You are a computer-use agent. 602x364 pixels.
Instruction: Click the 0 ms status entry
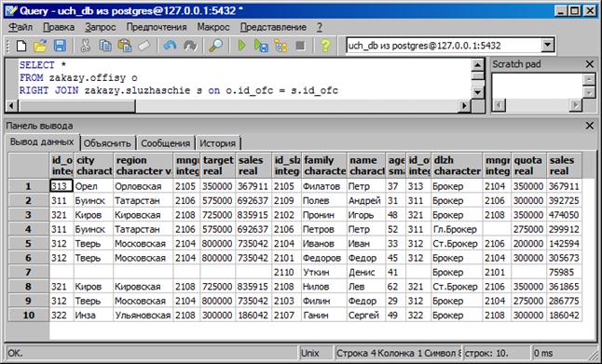[x=561, y=353]
